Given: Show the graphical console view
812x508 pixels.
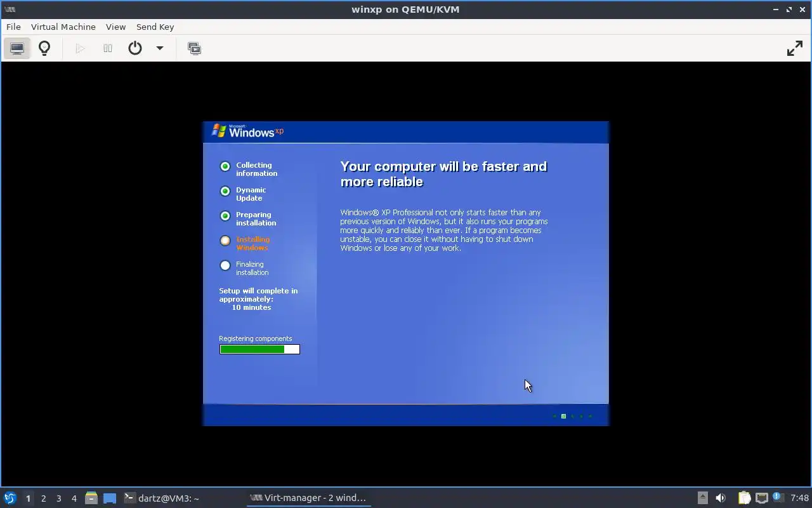Looking at the screenshot, I should click(x=17, y=48).
